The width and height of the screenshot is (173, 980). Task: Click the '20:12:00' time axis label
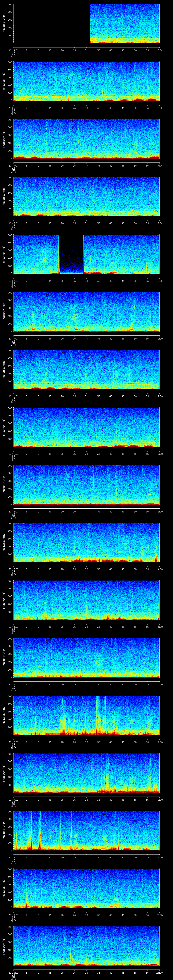[x=13, y=512]
